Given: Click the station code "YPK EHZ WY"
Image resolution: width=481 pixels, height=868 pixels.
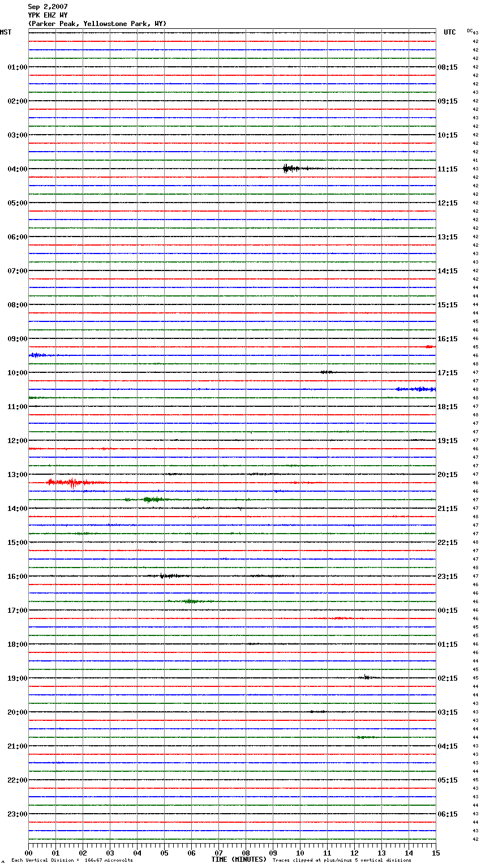Looking at the screenshot, I should (x=48, y=15).
